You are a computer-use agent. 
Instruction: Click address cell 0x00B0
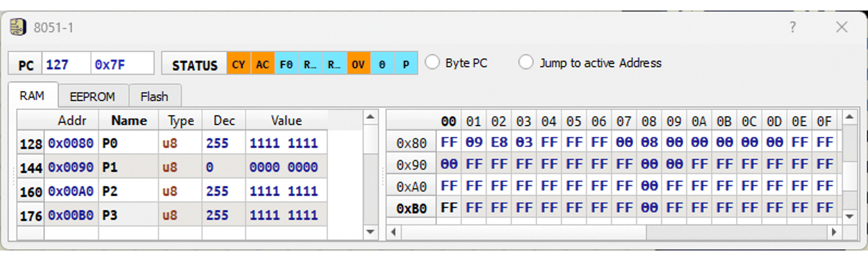coord(71,215)
